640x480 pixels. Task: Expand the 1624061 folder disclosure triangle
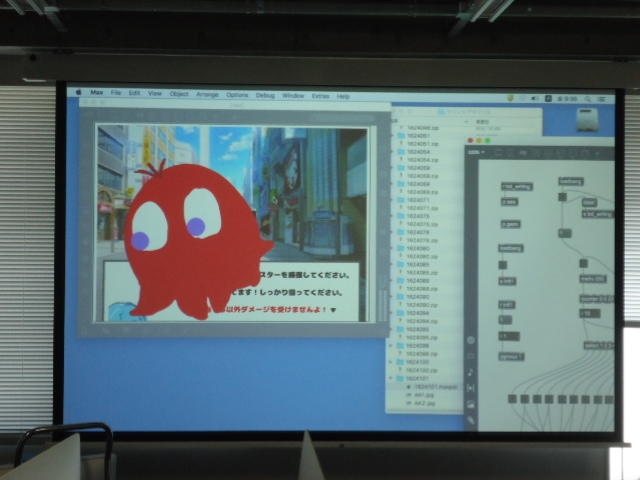click(392, 136)
